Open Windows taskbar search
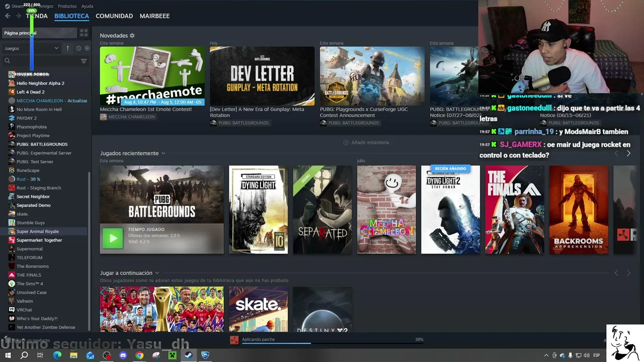644x362 pixels. [24, 355]
